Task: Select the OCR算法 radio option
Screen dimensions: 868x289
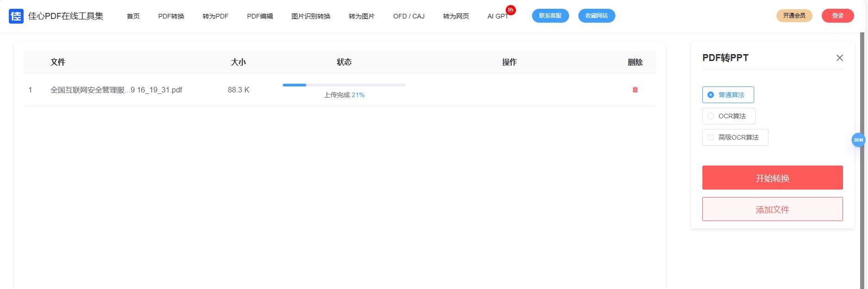Action: (729, 116)
